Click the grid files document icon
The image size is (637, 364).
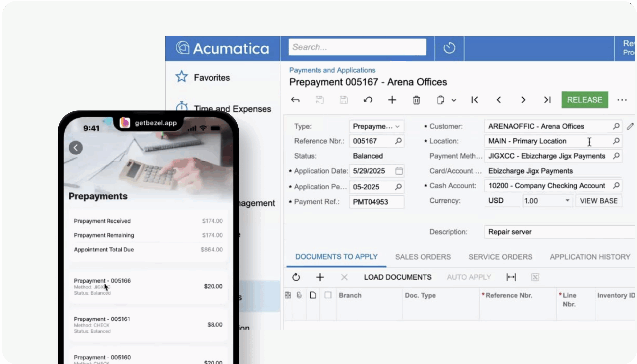(313, 295)
